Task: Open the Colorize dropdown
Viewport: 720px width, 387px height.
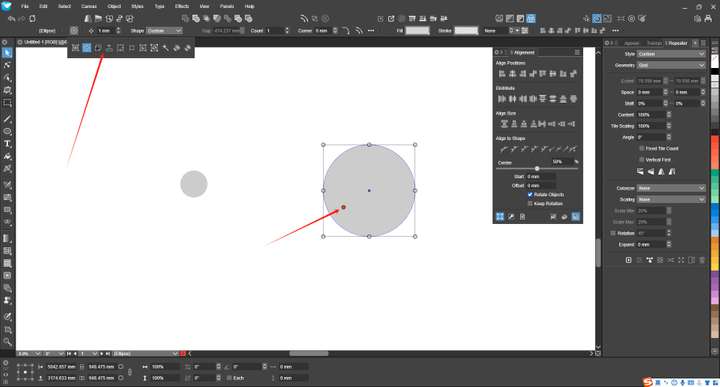Action: 671,188
